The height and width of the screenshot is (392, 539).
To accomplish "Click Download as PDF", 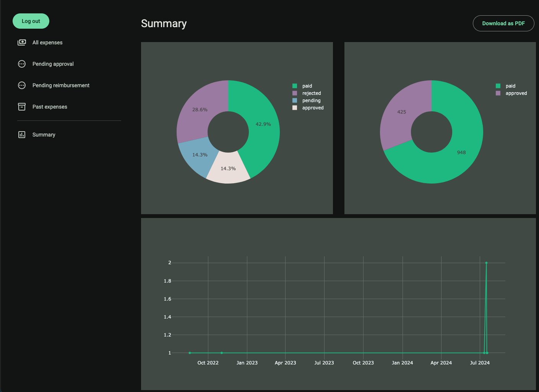I will click(503, 23).
